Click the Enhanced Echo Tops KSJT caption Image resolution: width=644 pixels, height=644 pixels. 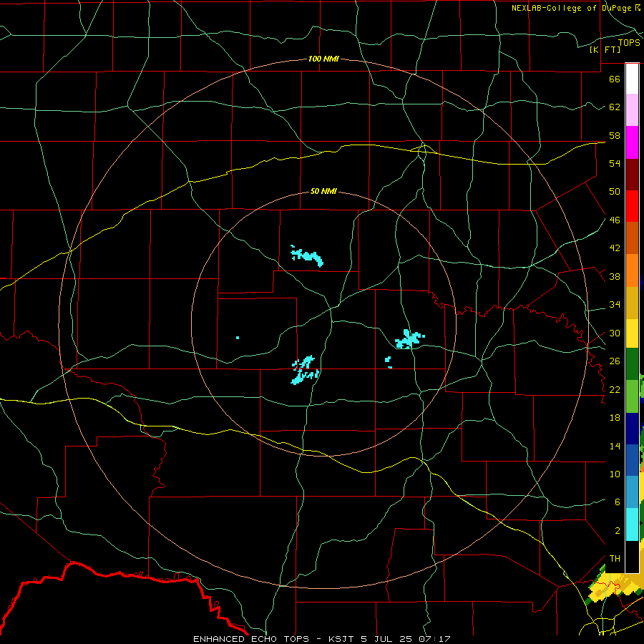(x=321, y=639)
